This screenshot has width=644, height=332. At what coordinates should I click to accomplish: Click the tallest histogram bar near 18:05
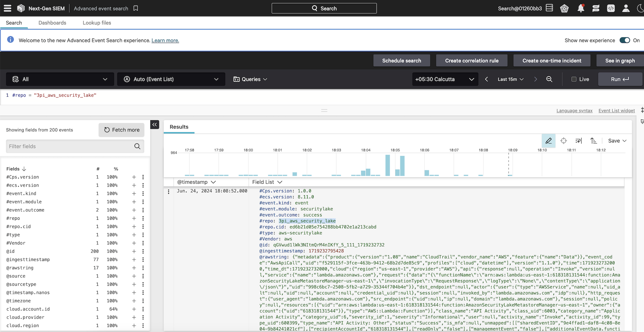pyautogui.click(x=388, y=165)
